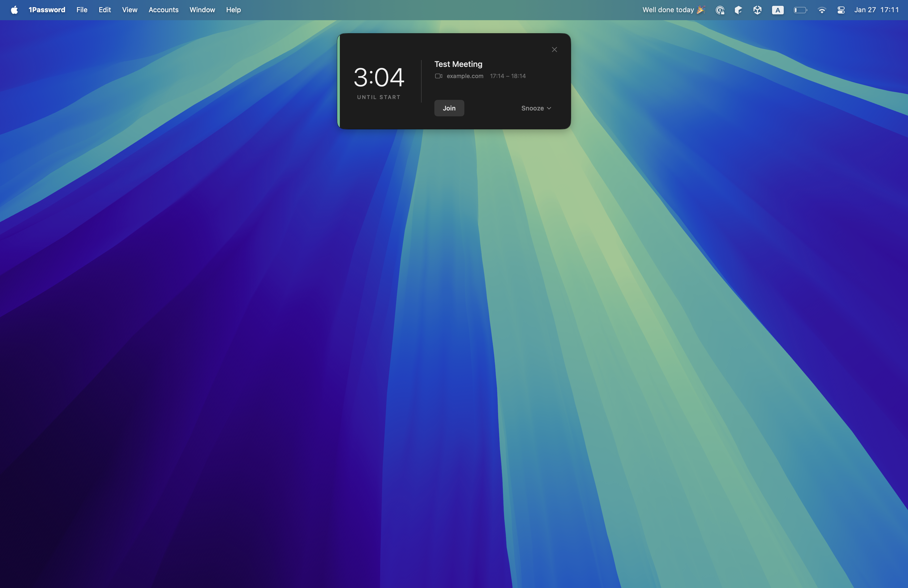The width and height of the screenshot is (908, 588).
Task: Open the Help menu
Action: point(233,10)
